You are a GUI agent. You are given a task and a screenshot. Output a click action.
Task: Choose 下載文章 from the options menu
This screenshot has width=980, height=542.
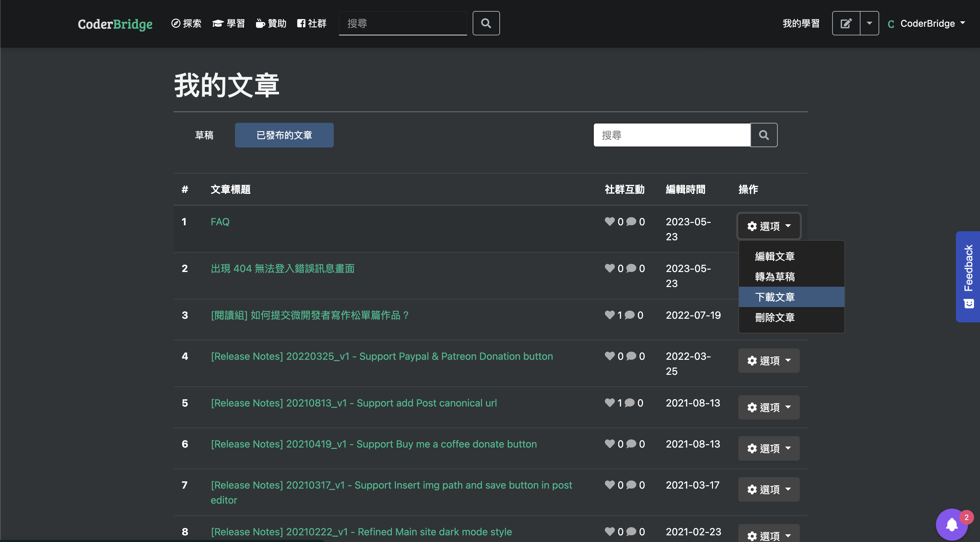(775, 297)
